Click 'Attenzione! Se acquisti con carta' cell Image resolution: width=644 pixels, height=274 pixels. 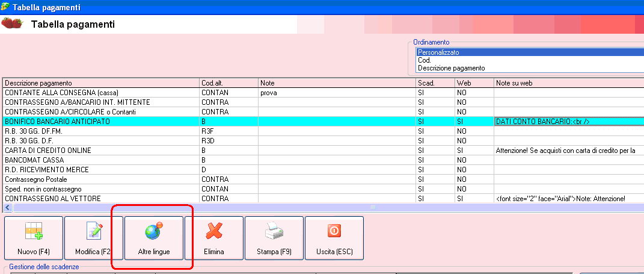click(569, 151)
